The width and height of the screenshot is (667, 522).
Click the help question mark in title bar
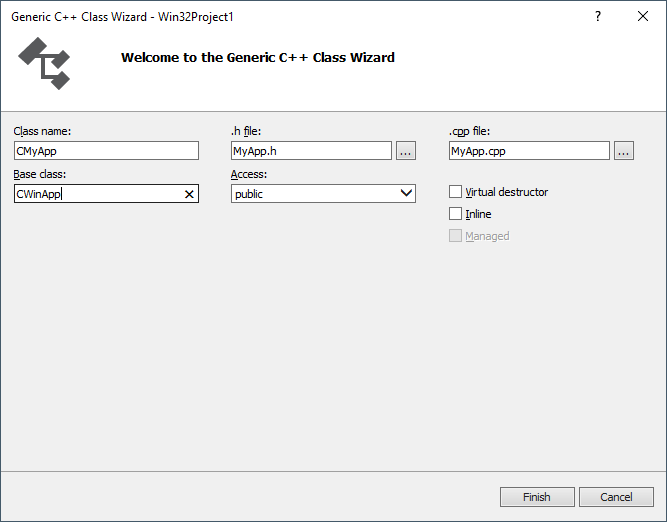(598, 16)
